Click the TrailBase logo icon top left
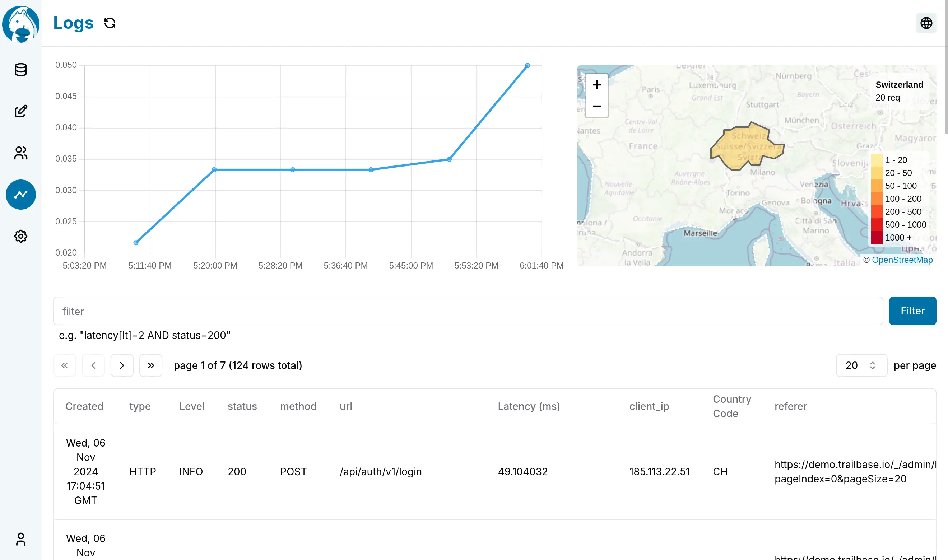 click(x=20, y=23)
